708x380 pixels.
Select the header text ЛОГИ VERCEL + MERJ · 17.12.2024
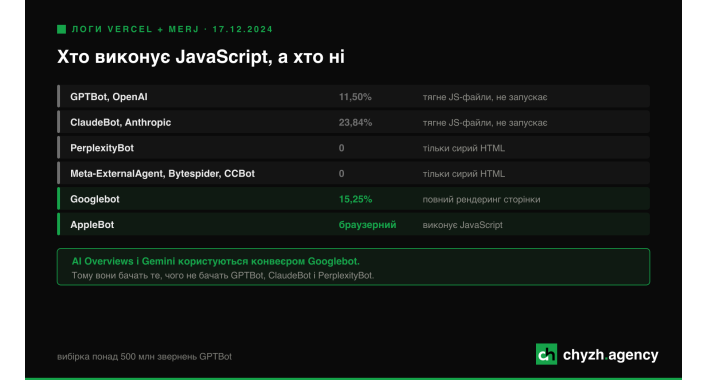(172, 29)
